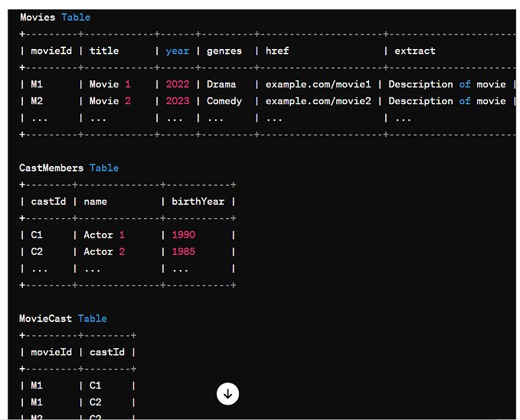Select the 'birthYear' column header

pyautogui.click(x=198, y=202)
